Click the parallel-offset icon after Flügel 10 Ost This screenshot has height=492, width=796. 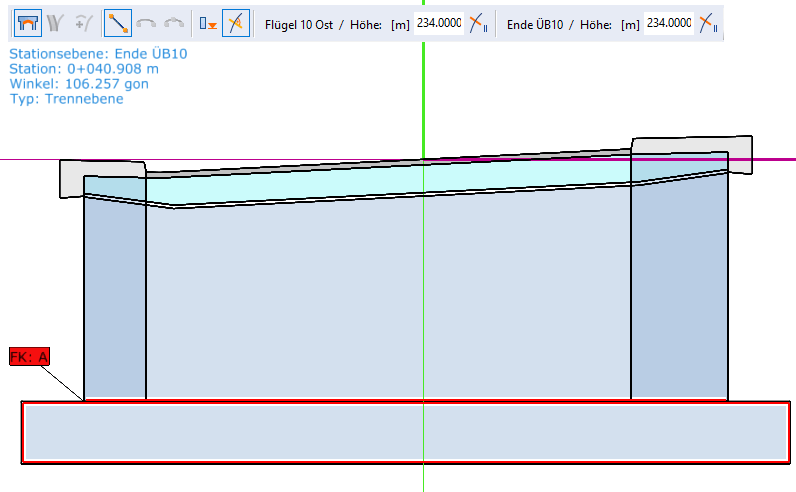478,23
